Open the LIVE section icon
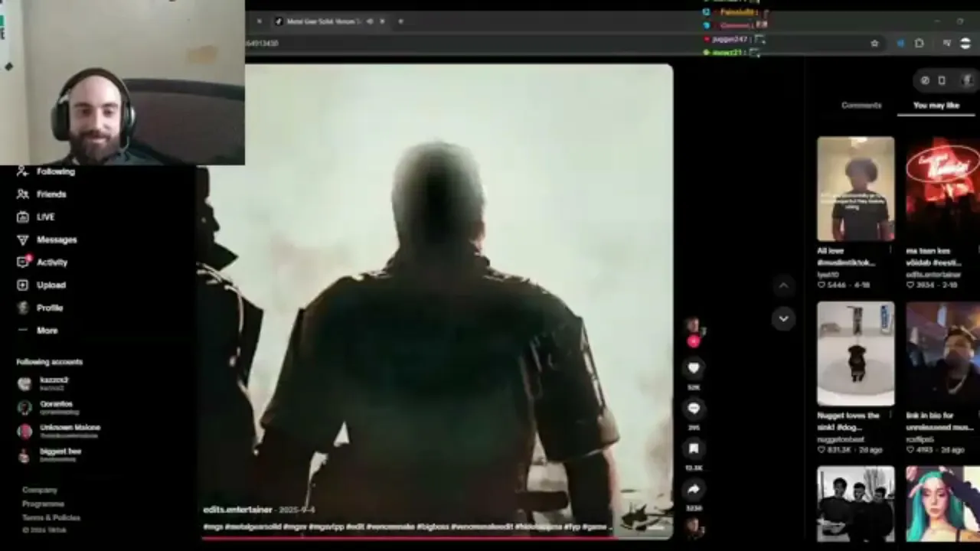 (23, 217)
